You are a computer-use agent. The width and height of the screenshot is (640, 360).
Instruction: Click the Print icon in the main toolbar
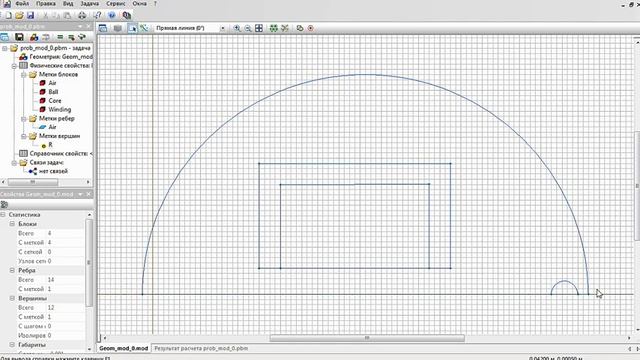(x=82, y=16)
